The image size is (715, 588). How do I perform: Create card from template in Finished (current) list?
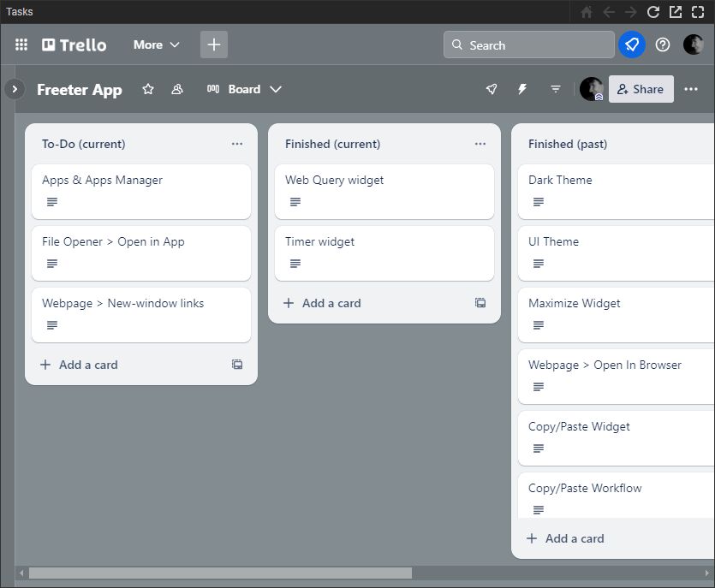pyautogui.click(x=480, y=303)
